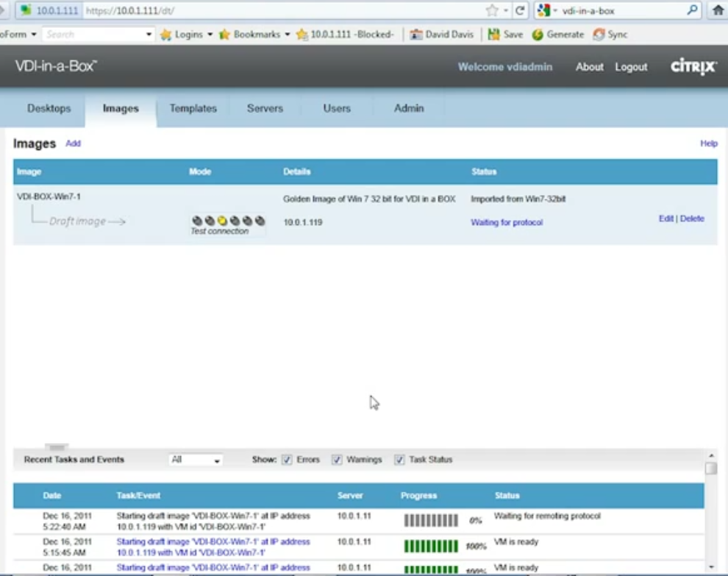The image size is (728, 576).
Task: Click the VDI-BOX-Win7-1 image name
Action: pos(49,196)
